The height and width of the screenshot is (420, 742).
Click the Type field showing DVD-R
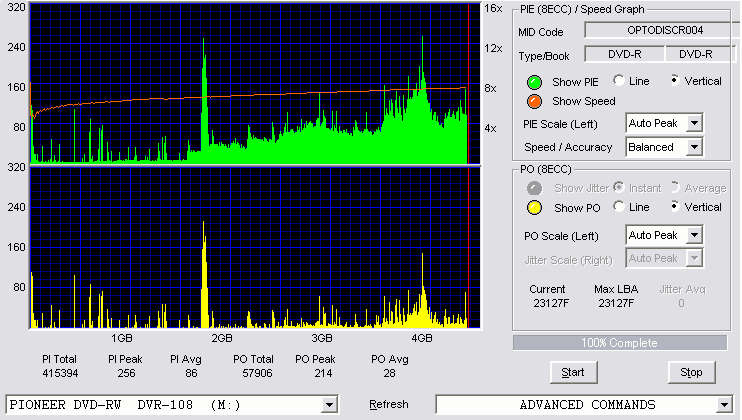coord(625,54)
